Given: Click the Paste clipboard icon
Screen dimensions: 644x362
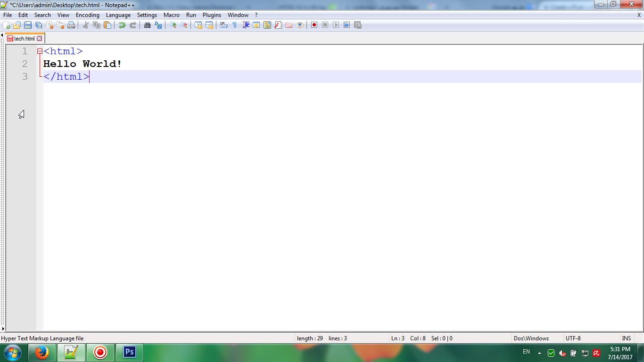Looking at the screenshot, I should click(x=107, y=25).
